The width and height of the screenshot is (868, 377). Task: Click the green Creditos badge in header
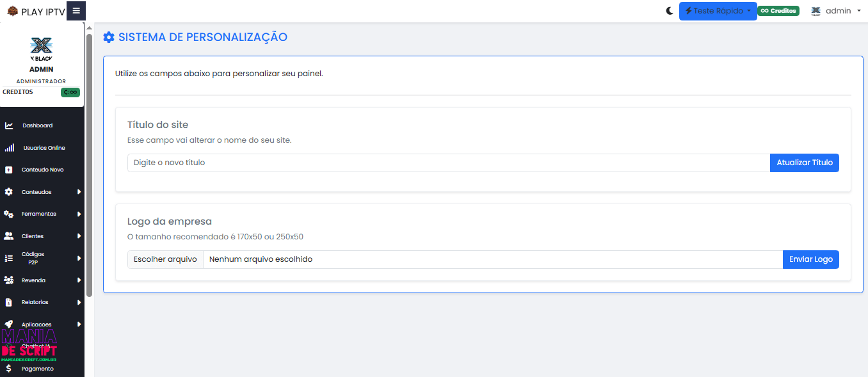pos(778,11)
